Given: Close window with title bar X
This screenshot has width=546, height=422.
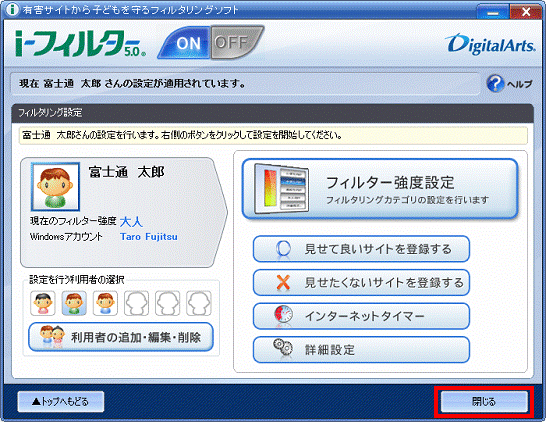Looking at the screenshot, I should point(526,12).
